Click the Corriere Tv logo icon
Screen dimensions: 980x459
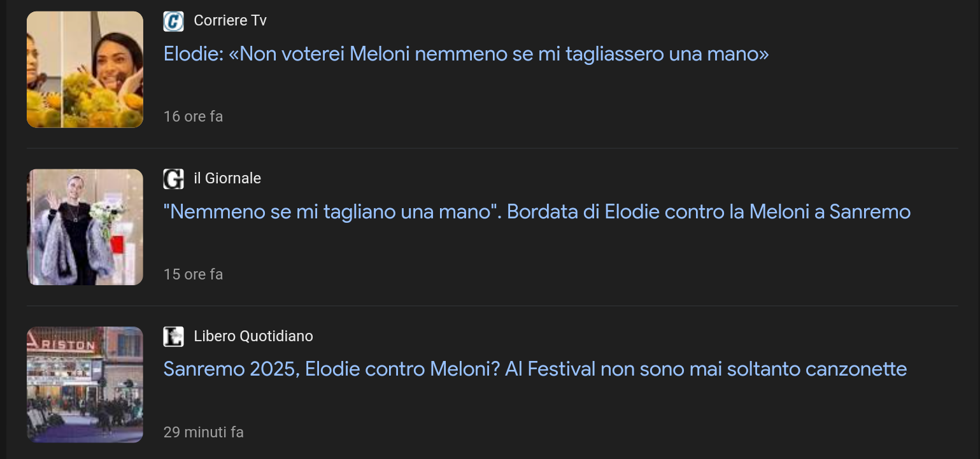tap(173, 21)
